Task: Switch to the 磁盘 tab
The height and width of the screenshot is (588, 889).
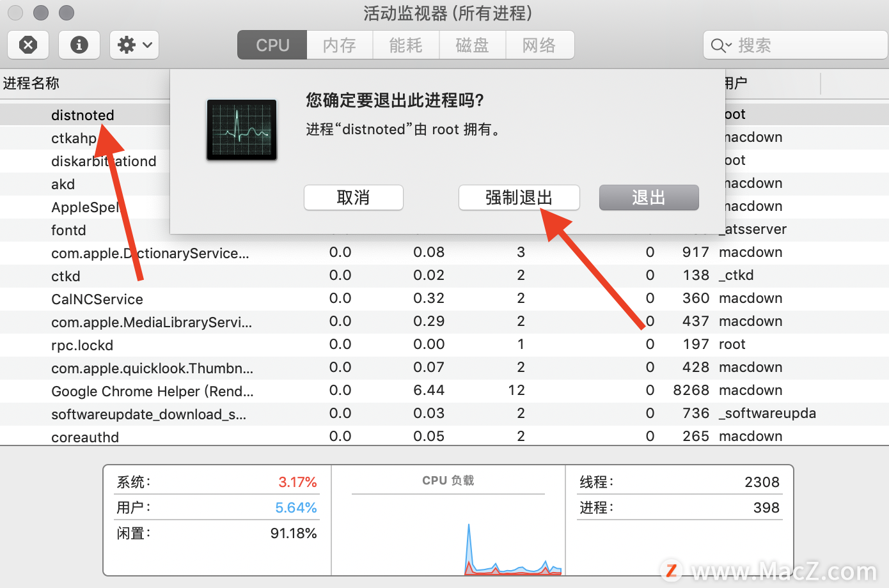Action: [473, 45]
